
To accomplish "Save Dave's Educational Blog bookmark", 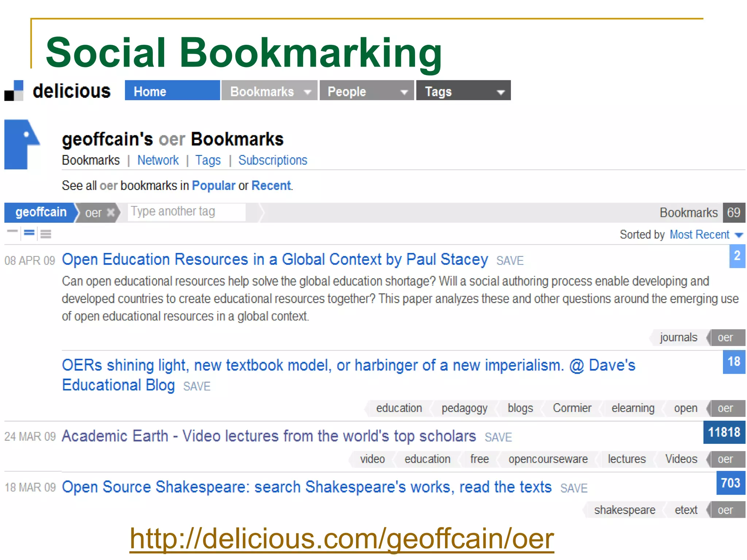I will pos(197,386).
